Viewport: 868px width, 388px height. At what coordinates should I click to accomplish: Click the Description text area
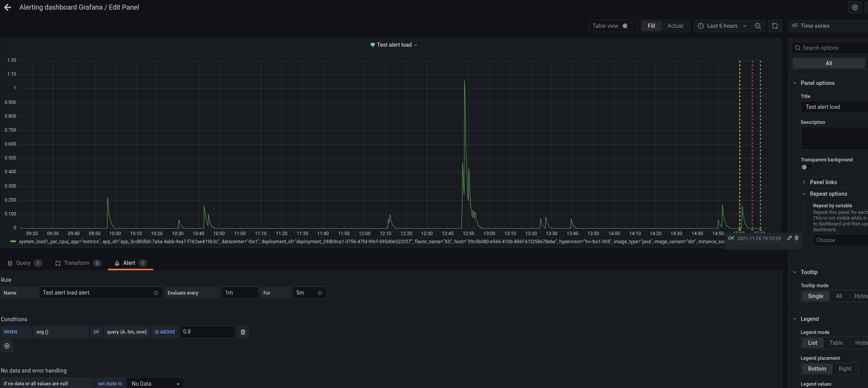pos(834,138)
